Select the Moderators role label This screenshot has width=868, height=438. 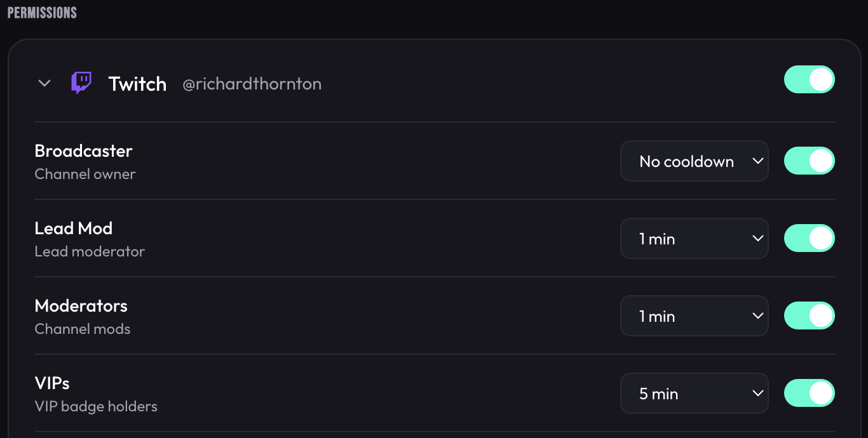click(x=81, y=306)
